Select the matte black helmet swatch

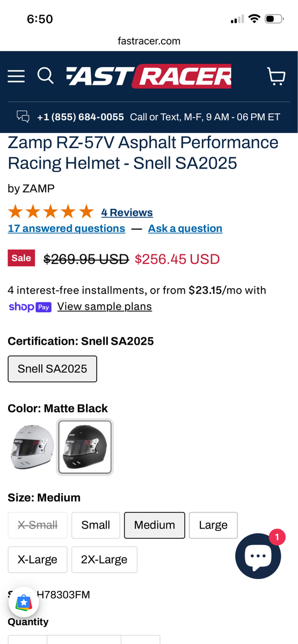click(85, 448)
